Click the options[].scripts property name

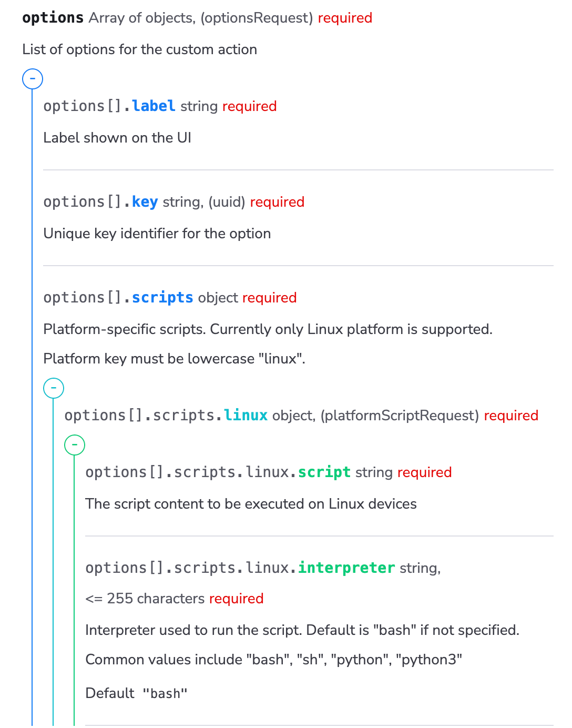click(162, 298)
